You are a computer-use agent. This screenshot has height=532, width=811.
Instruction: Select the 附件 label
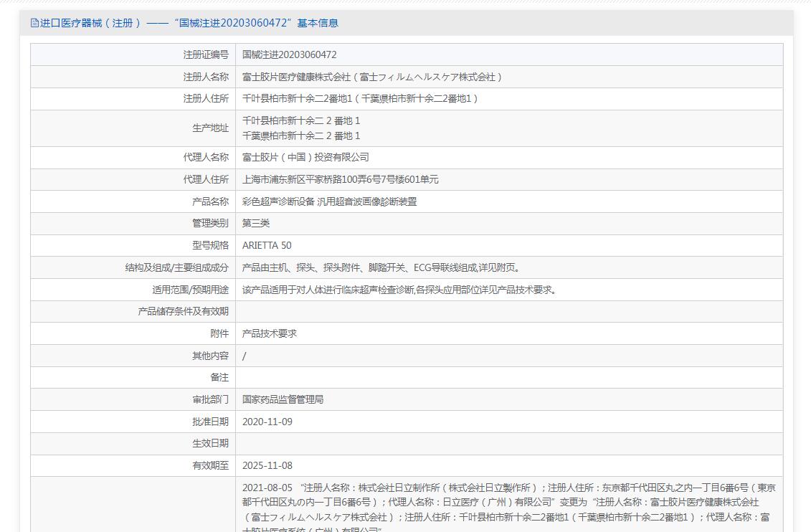[219, 333]
